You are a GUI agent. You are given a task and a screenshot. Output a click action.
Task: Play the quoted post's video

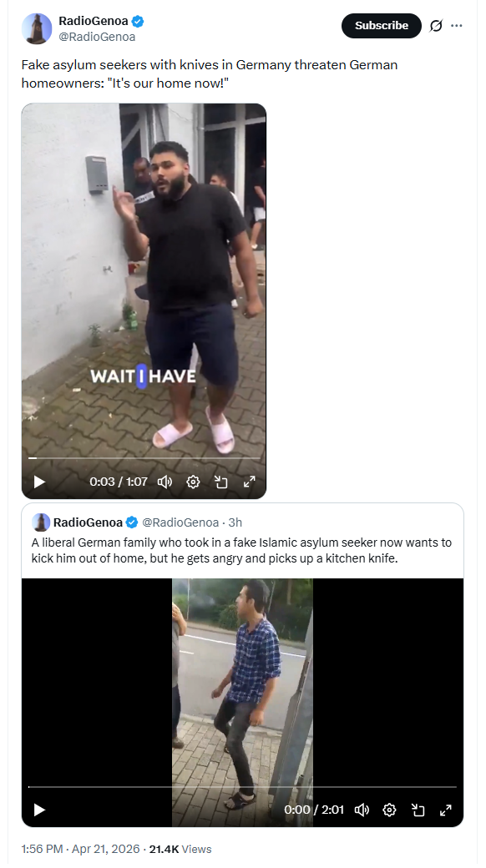(x=39, y=810)
